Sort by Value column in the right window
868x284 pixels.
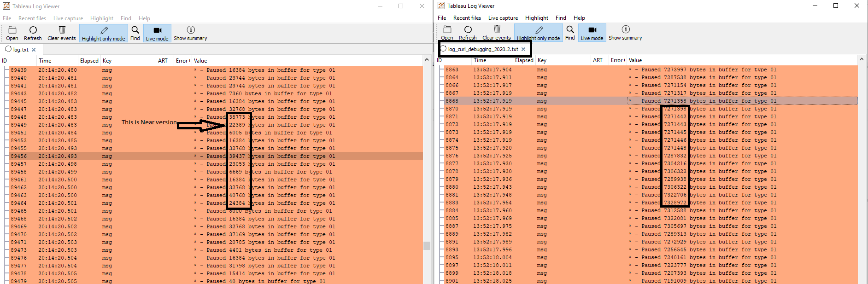point(742,60)
